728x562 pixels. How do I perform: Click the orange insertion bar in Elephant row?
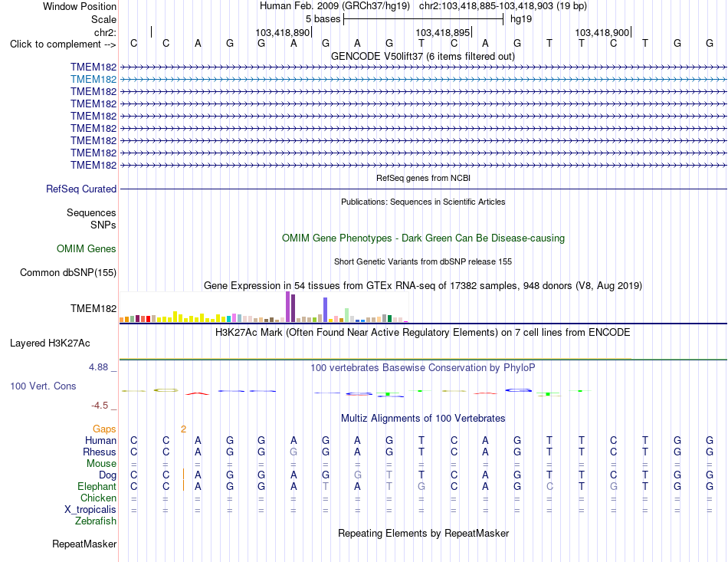point(184,486)
